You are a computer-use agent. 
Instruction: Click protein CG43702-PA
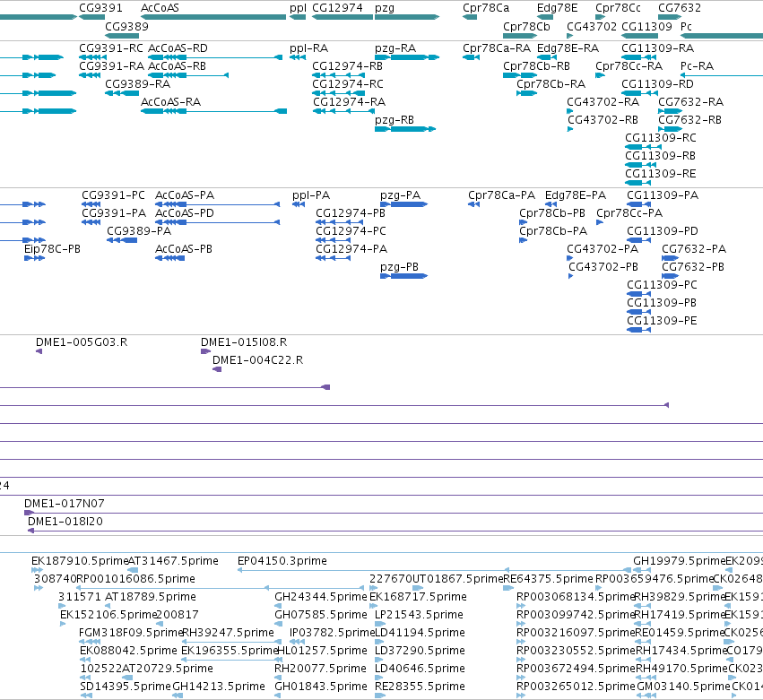click(570, 258)
